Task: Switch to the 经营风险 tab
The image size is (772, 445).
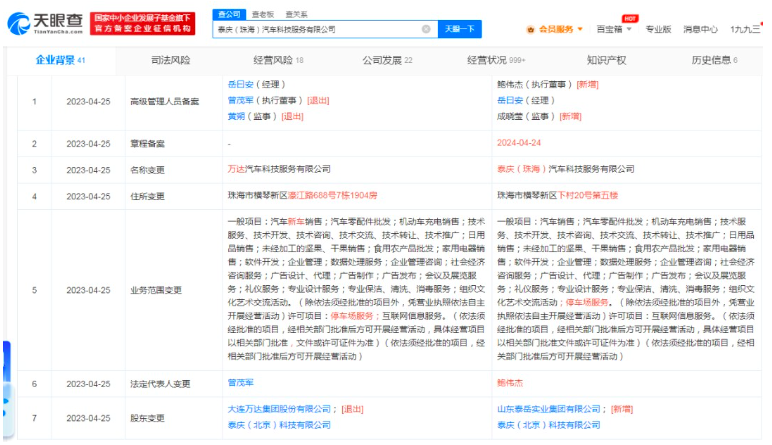Action: [x=278, y=60]
